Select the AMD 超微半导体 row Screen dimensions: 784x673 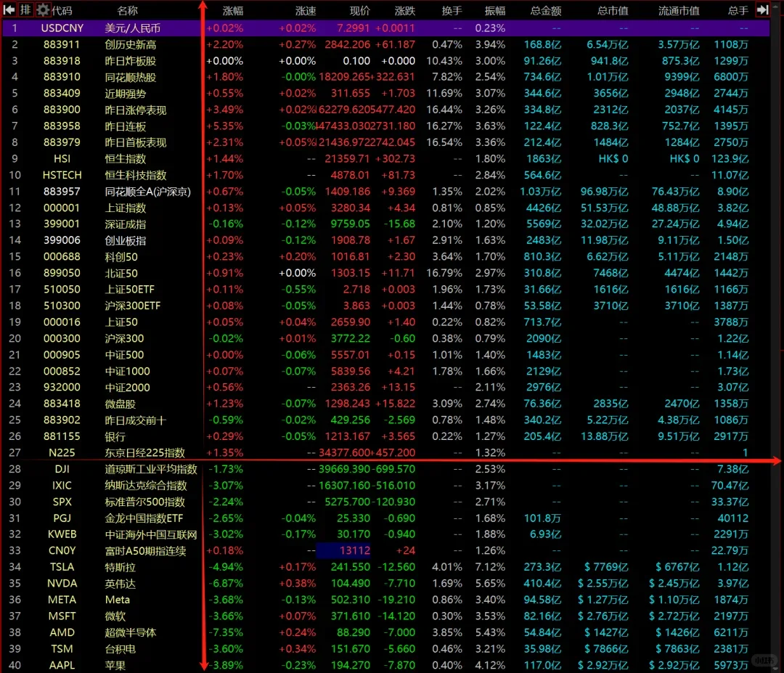click(386, 632)
